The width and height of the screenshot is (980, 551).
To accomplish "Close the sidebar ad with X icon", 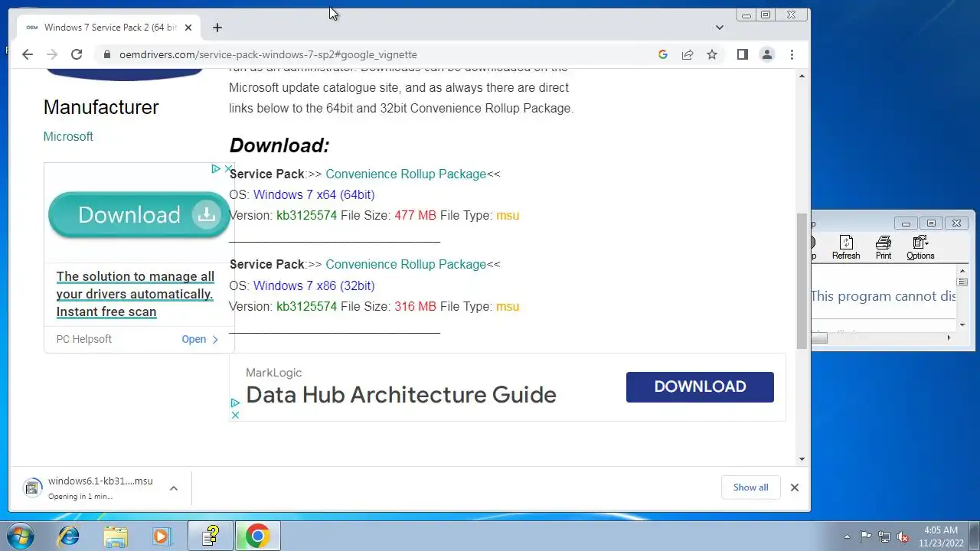I will point(228,168).
